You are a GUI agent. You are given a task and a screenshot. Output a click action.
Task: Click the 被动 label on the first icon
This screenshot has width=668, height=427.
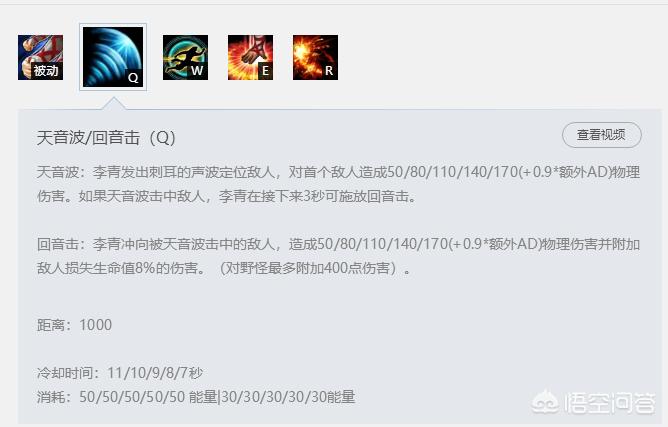(x=46, y=70)
